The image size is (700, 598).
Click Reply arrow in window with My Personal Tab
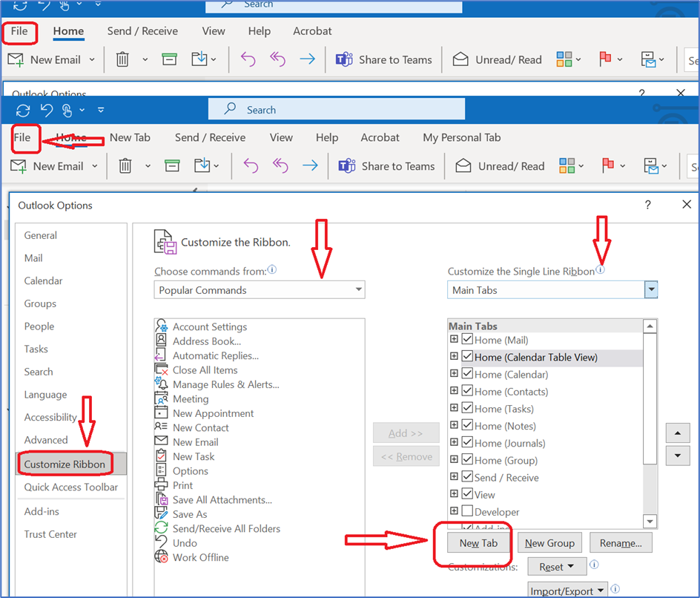[x=251, y=165]
